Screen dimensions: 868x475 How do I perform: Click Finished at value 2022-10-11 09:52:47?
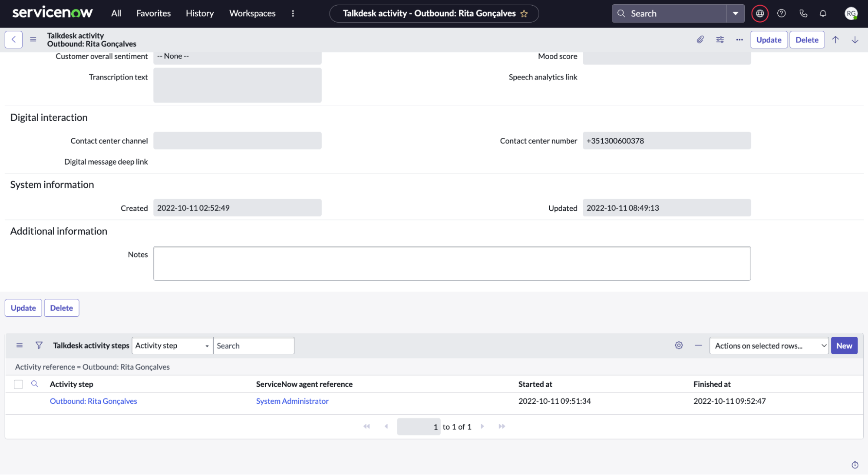click(729, 401)
